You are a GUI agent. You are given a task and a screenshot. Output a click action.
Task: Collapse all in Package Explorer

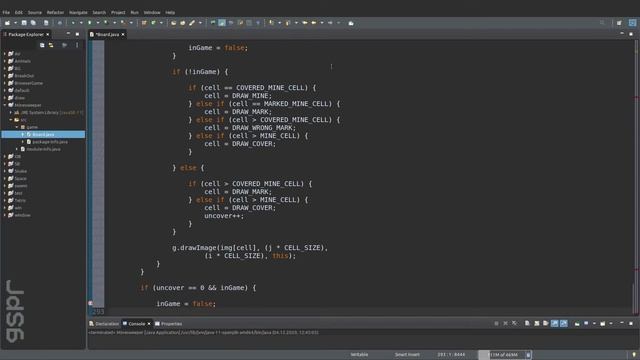point(42,45)
